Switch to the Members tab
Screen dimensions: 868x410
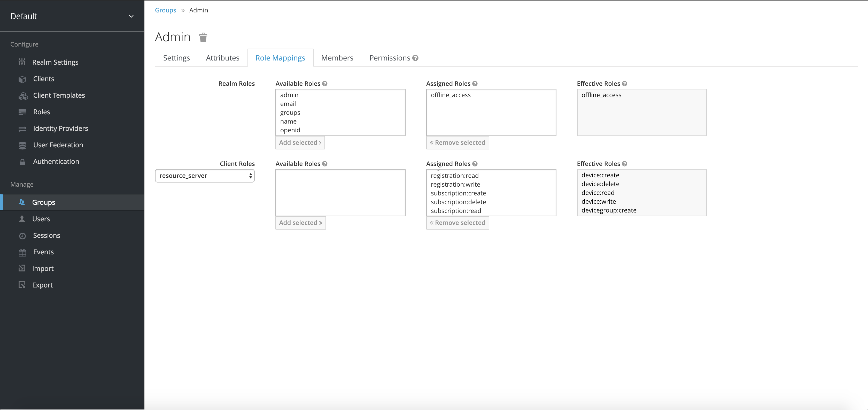(337, 58)
